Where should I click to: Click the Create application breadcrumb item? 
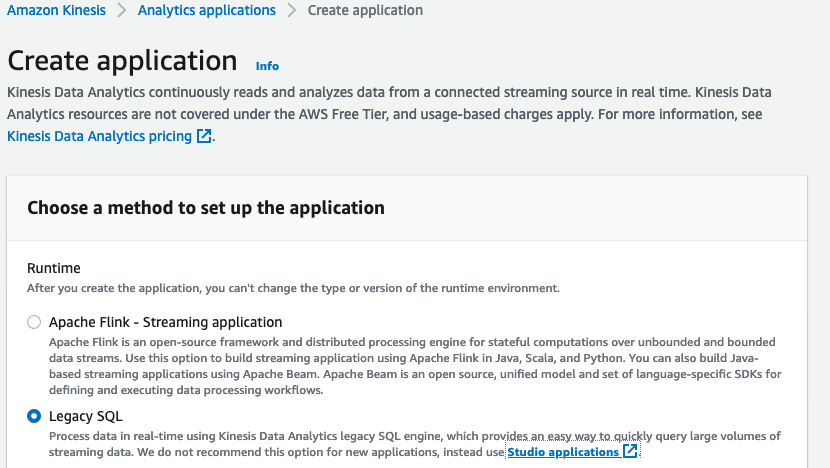click(365, 10)
